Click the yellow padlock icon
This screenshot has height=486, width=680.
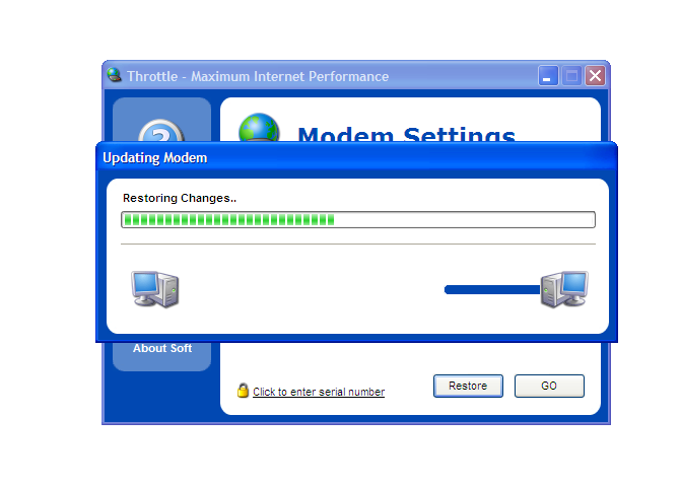tap(243, 390)
